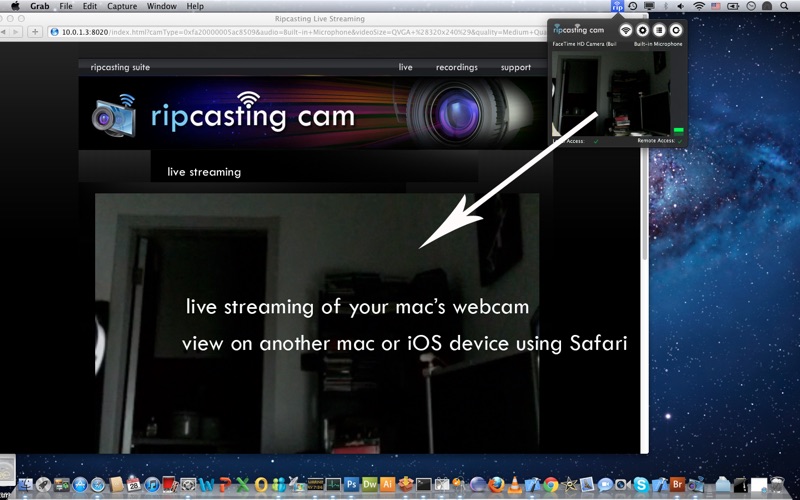Screen dimensions: 800x500
Task: Open the Window menu
Action: 162,6
